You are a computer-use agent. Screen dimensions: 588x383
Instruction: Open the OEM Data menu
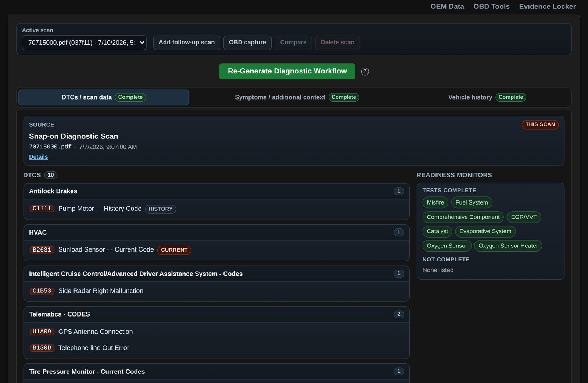(x=447, y=7)
